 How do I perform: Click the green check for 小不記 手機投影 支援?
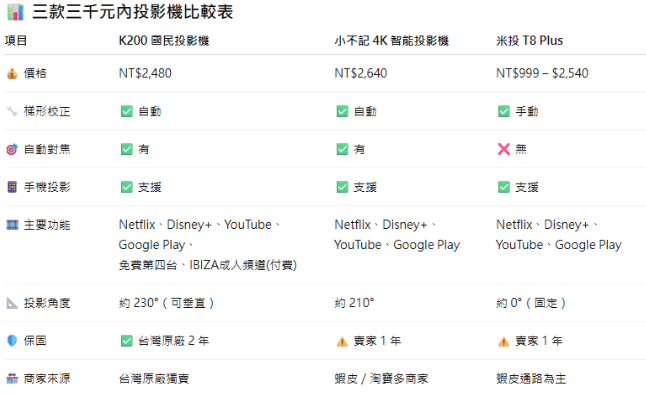pyautogui.click(x=342, y=187)
